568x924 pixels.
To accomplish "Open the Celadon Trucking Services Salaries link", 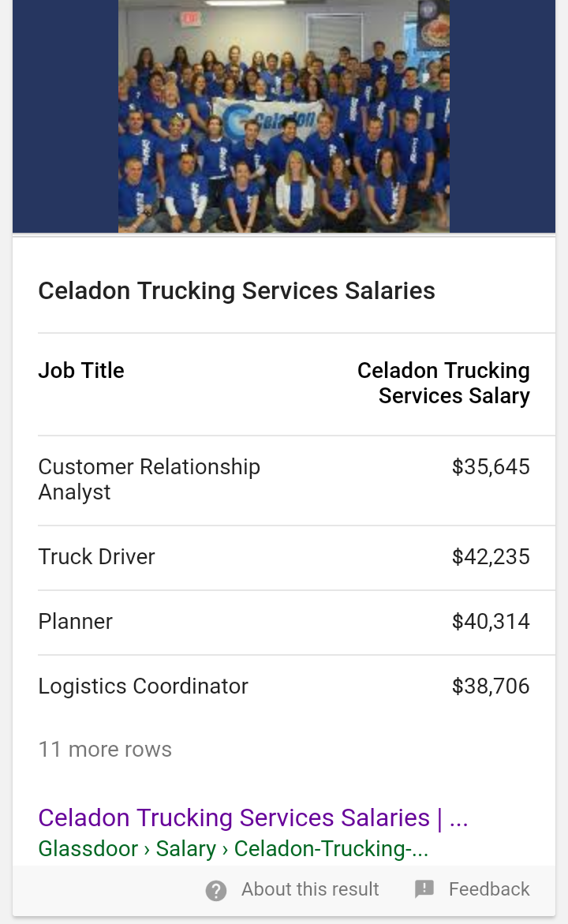I will pyautogui.click(x=252, y=817).
